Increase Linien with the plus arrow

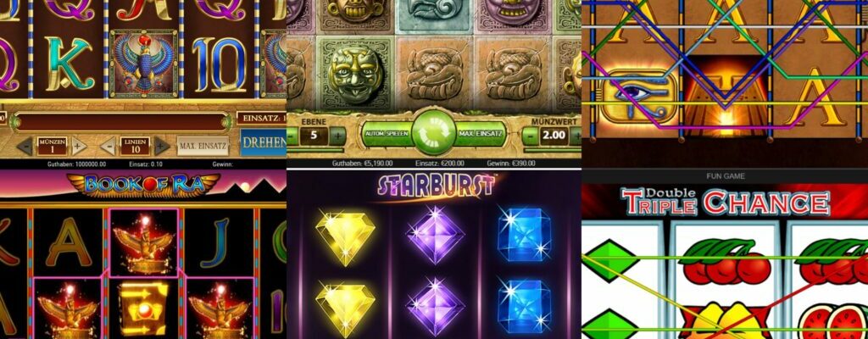[161, 147]
